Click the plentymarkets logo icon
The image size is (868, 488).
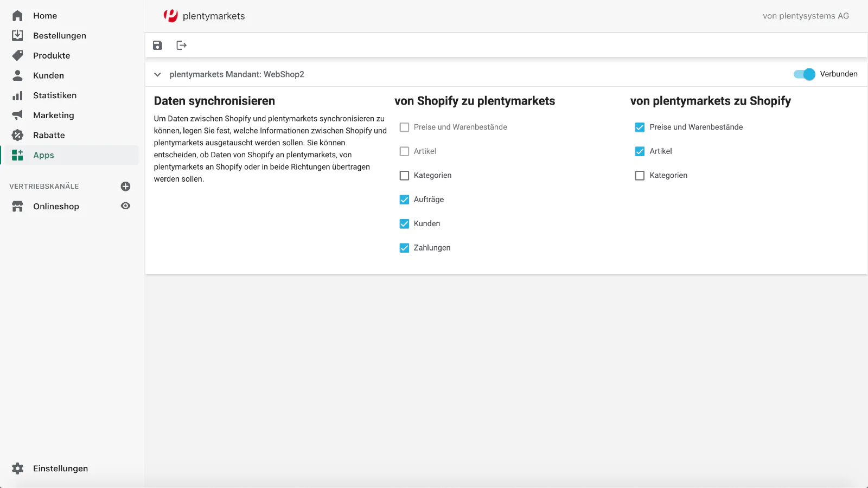[x=171, y=16]
